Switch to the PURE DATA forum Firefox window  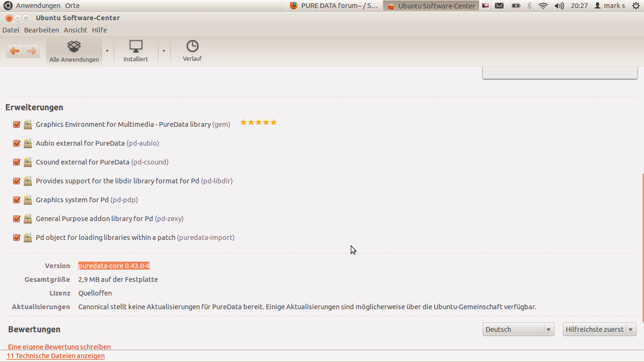tap(334, 6)
